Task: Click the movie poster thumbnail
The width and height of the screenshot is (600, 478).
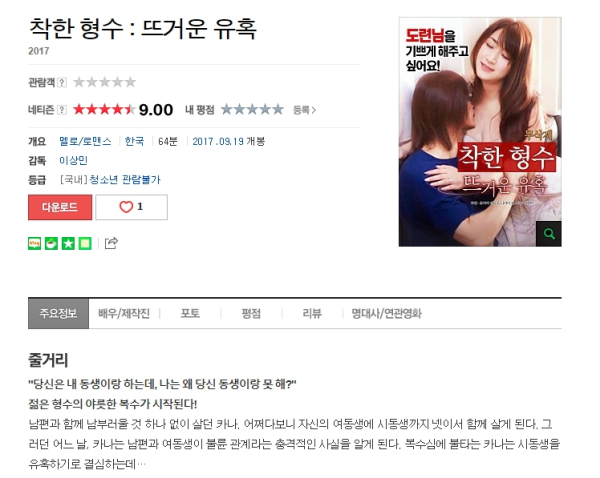Action: 480,132
